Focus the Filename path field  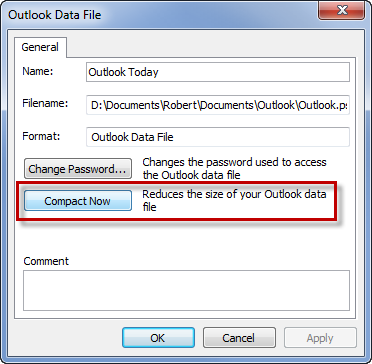pos(218,105)
